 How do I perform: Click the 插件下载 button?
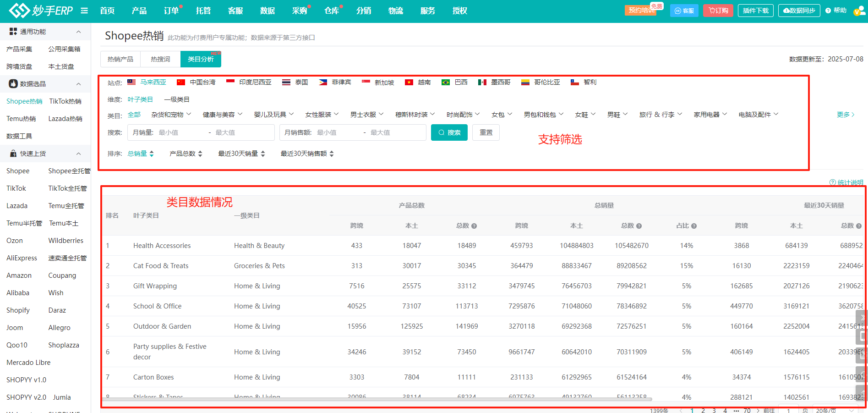756,11
